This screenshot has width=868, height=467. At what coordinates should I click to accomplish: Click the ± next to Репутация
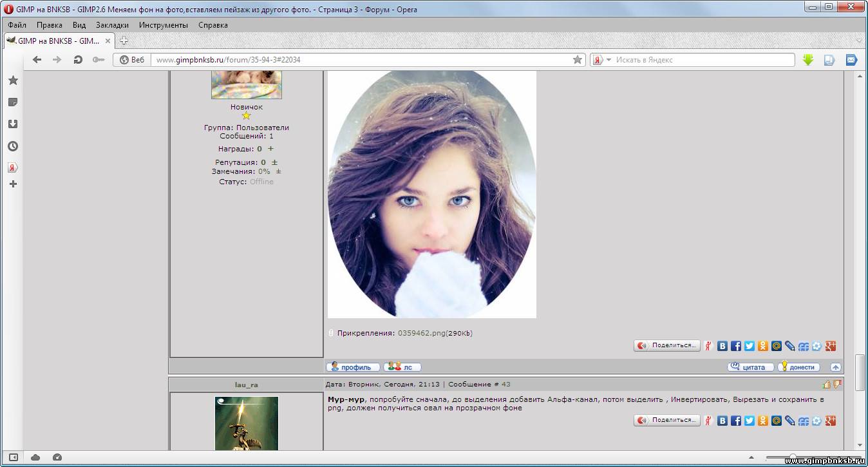[274, 162]
